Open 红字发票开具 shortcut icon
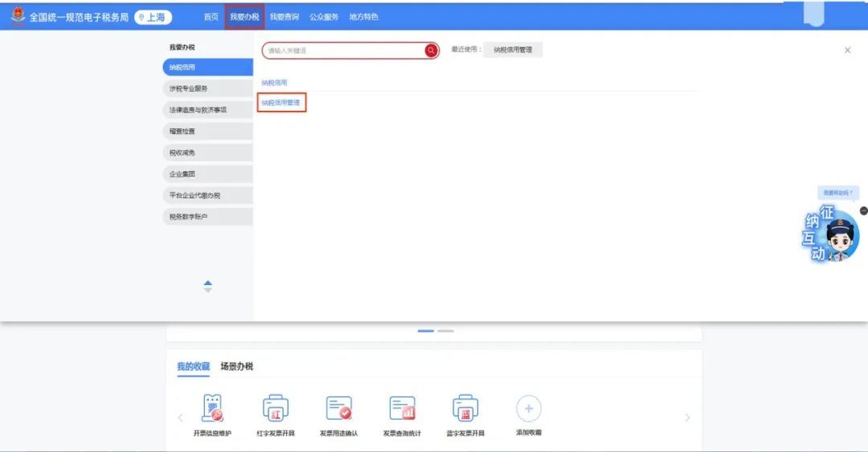 coord(276,409)
